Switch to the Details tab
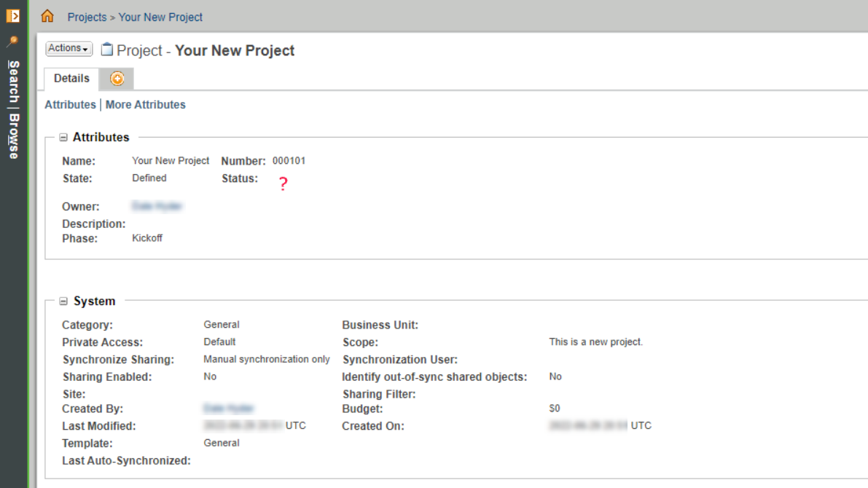This screenshot has height=488, width=868. (x=71, y=79)
